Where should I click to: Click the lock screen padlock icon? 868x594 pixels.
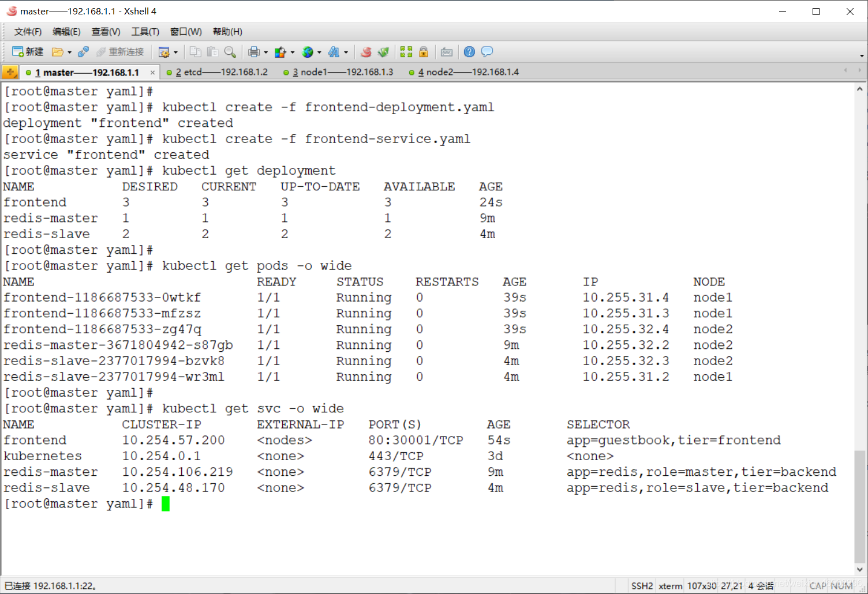coord(424,52)
